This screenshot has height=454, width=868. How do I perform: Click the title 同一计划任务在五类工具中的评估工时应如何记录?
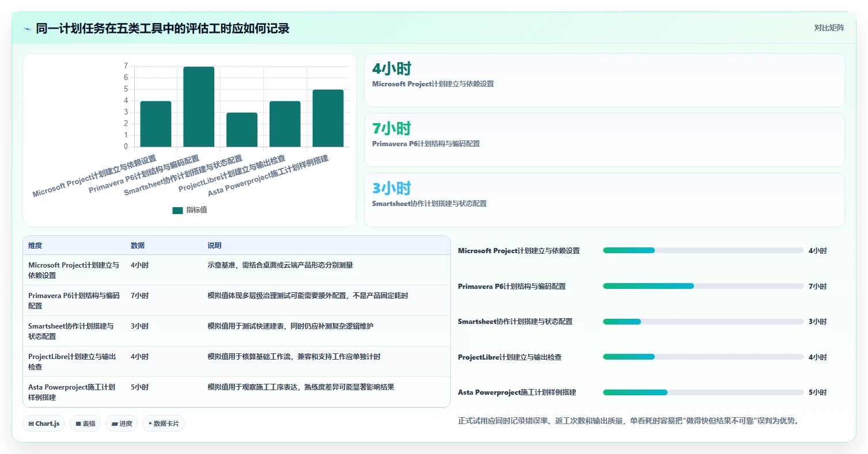[162, 28]
